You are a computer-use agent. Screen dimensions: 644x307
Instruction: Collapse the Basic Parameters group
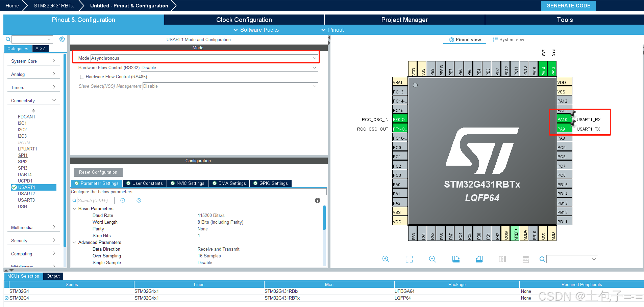pos(74,208)
